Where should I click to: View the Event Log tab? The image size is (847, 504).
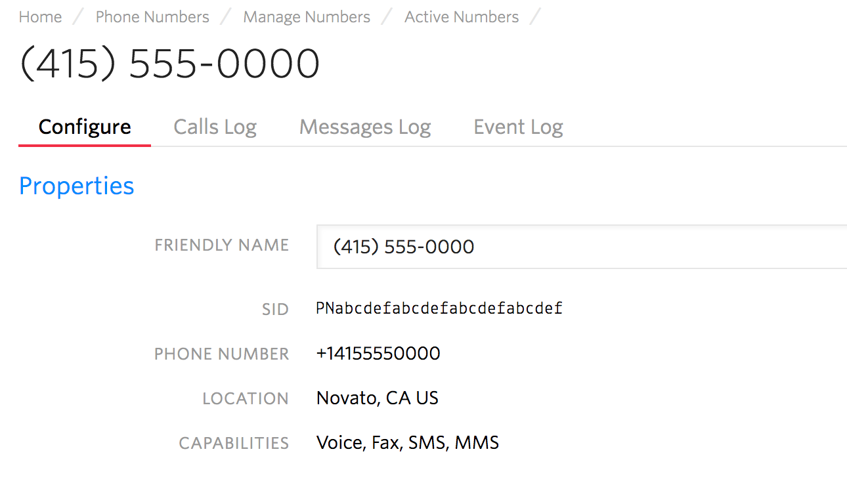point(518,127)
